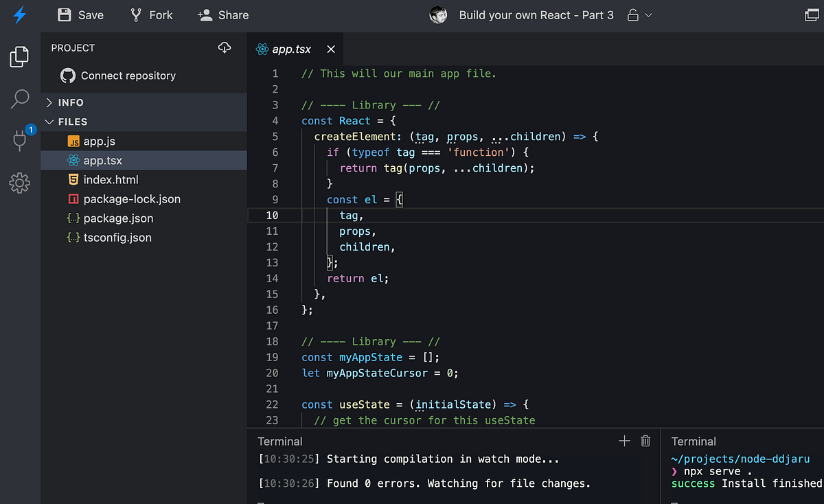The width and height of the screenshot is (824, 504).
Task: Click the cloud upload icon in Project header
Action: pos(225,48)
